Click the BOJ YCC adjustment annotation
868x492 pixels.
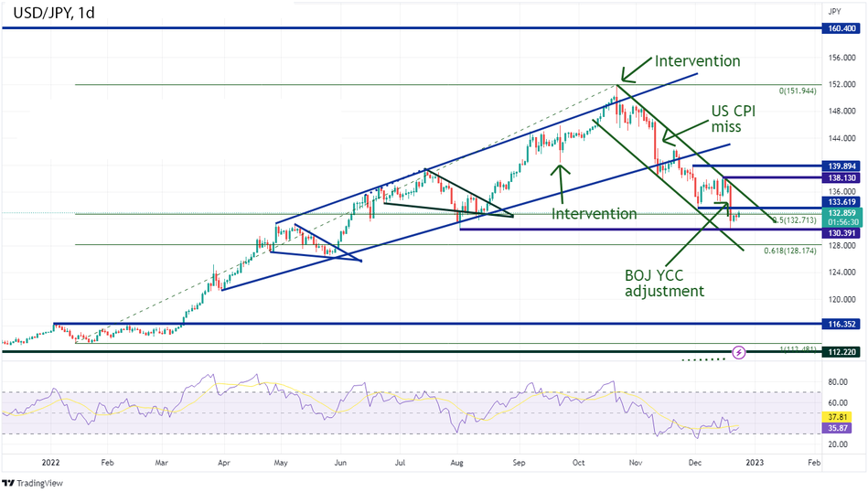[x=664, y=283]
